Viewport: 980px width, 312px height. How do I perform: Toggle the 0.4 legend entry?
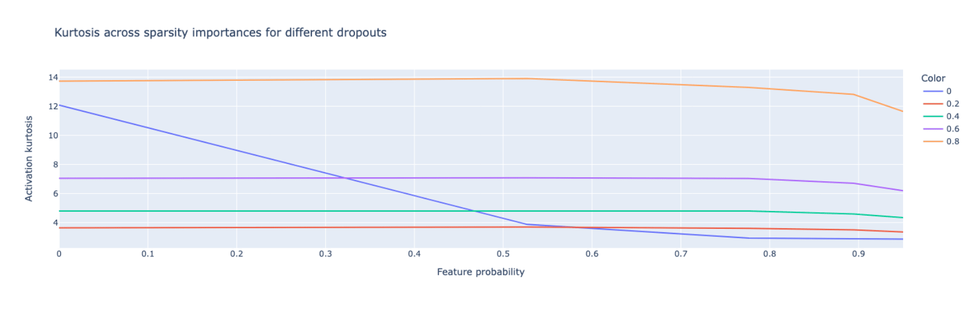click(952, 116)
